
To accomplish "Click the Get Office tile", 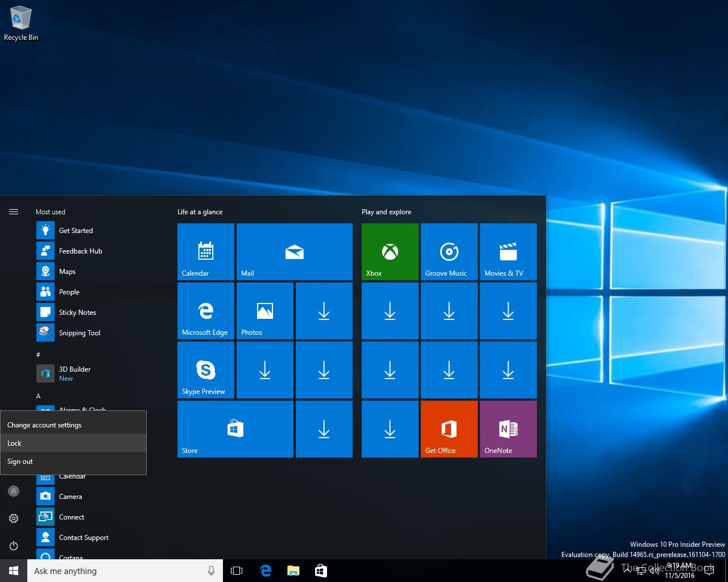I will pyautogui.click(x=449, y=429).
